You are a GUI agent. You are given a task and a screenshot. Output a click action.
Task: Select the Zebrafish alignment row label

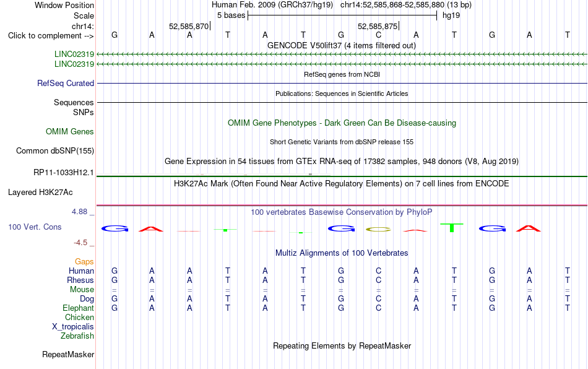pos(77,336)
